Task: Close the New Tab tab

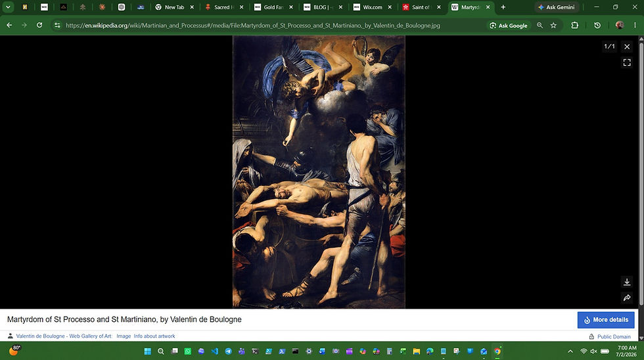Action: [x=192, y=7]
